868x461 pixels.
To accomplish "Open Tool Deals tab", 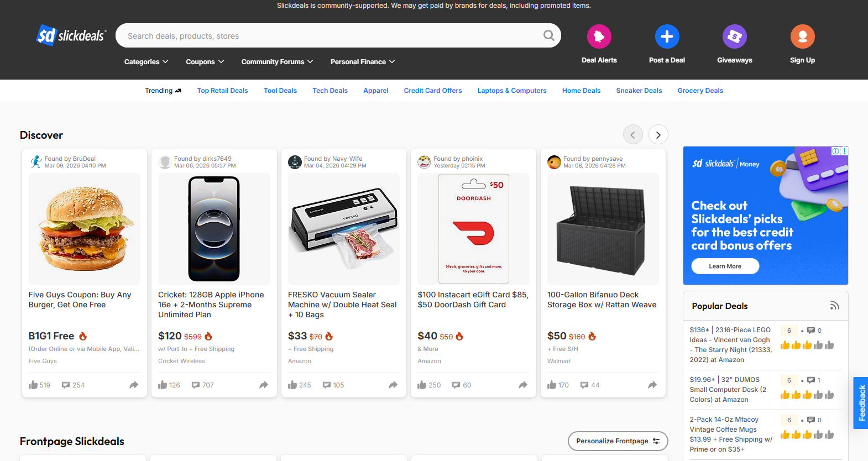I will point(280,91).
